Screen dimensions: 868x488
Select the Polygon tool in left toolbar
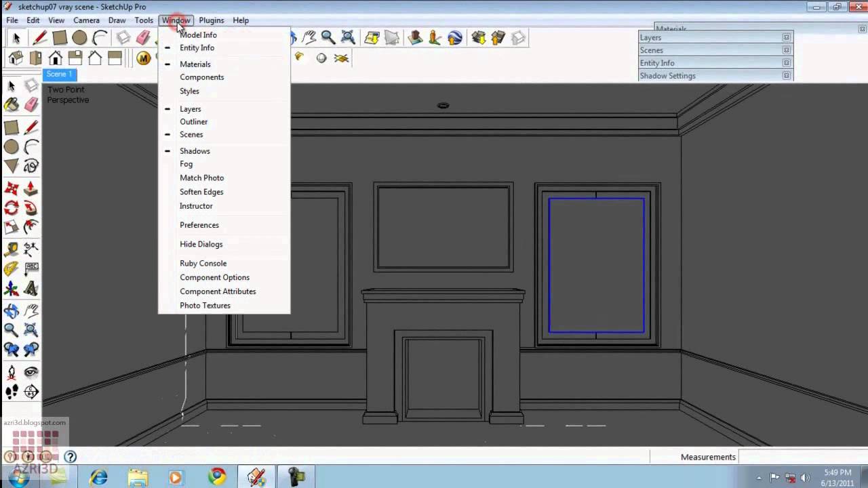12,165
